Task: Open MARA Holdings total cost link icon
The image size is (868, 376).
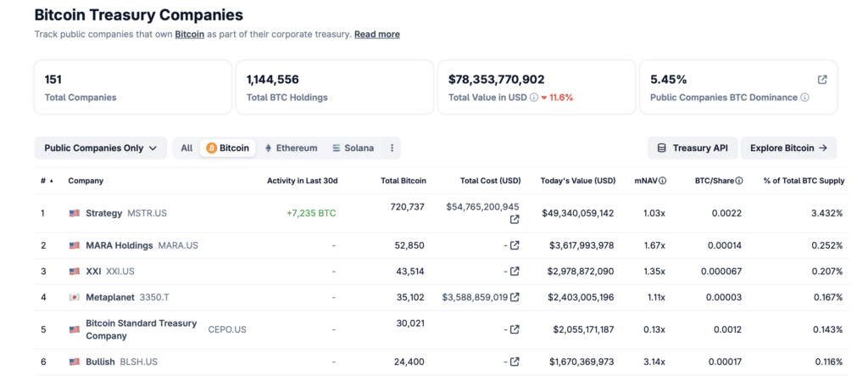Action: coord(515,245)
